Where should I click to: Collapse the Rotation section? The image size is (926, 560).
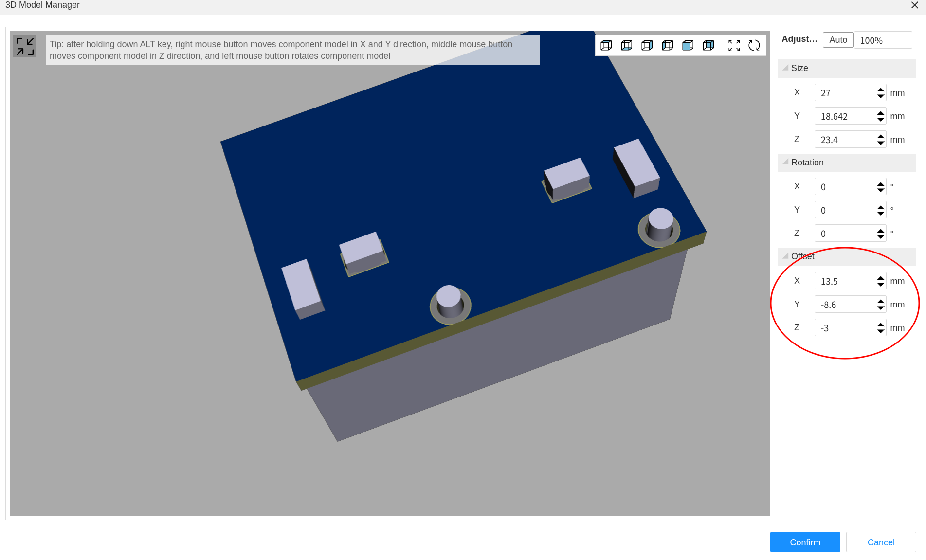coord(785,162)
